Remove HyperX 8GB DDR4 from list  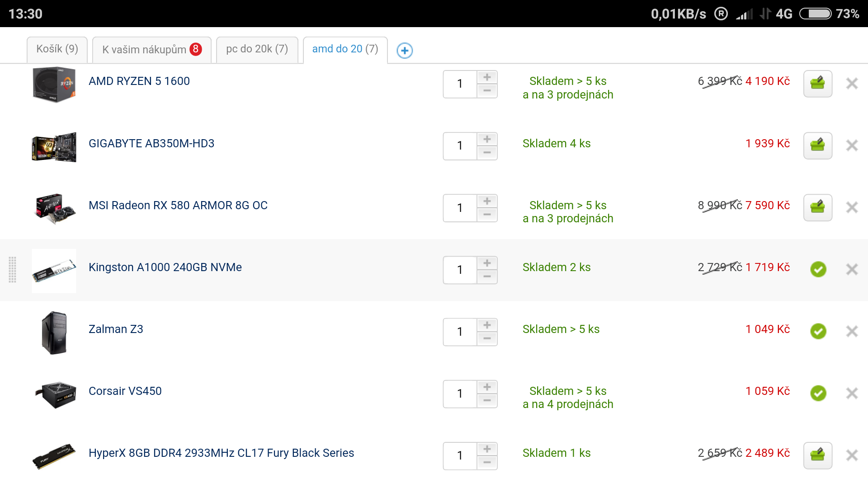click(852, 455)
